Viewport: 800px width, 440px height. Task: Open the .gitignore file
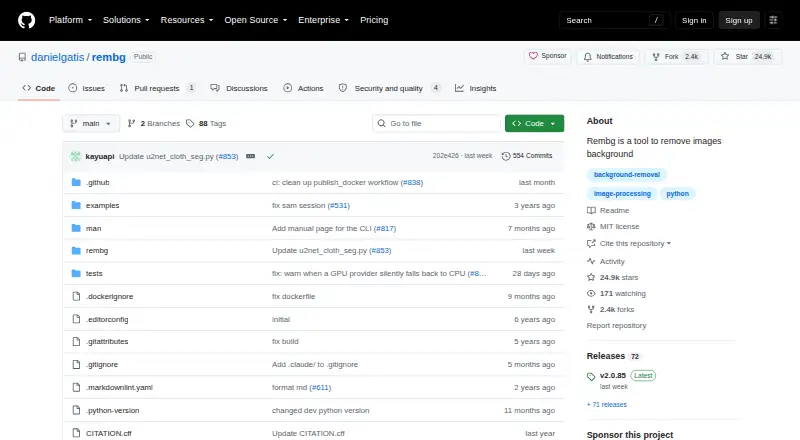tap(102, 364)
